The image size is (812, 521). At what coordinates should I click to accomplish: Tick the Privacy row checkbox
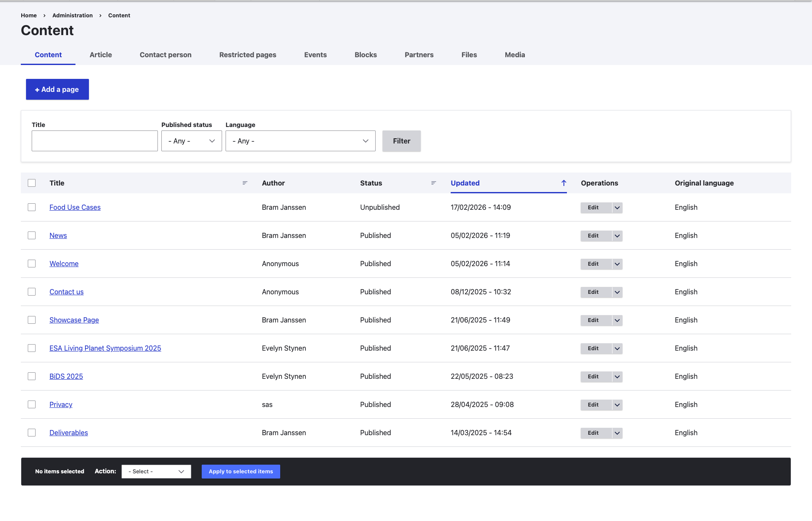tap(32, 404)
